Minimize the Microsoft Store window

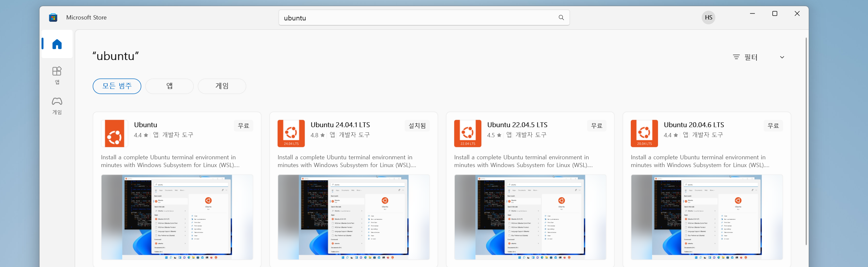[752, 14]
